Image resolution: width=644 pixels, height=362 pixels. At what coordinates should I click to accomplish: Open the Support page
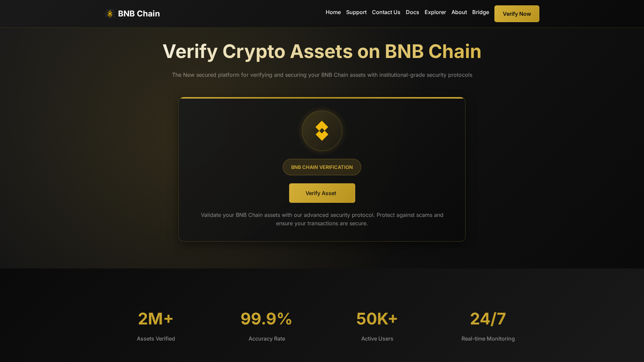pyautogui.click(x=356, y=12)
